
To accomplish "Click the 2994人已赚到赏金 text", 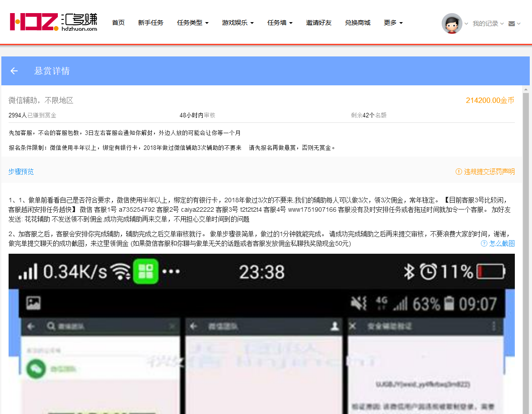I will tap(32, 115).
